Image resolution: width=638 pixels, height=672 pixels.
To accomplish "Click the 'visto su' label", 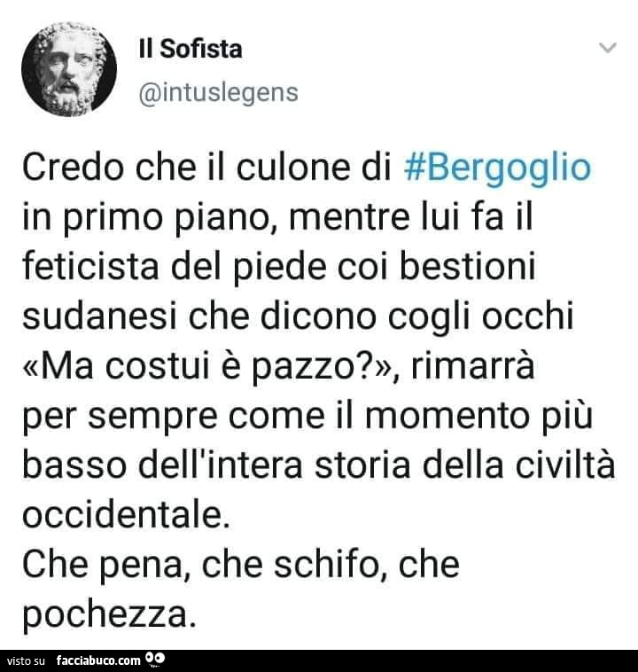I will coord(26,660).
